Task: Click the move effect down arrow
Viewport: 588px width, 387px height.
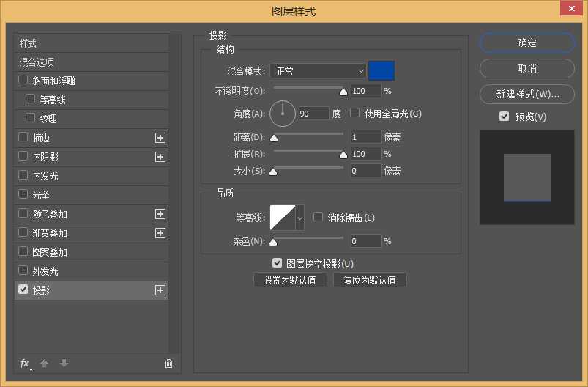Action: pos(64,364)
